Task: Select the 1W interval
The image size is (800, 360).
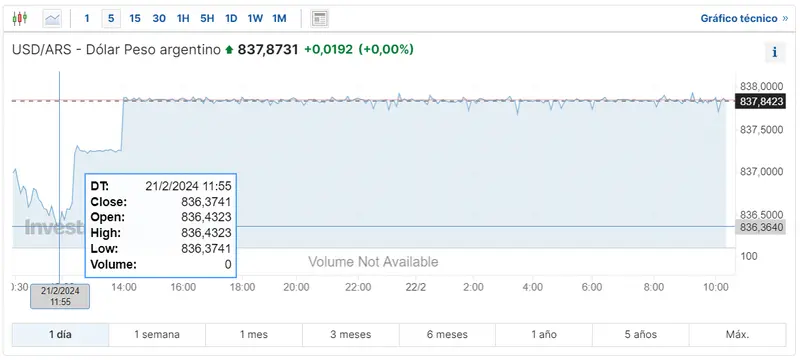Action: (x=255, y=19)
